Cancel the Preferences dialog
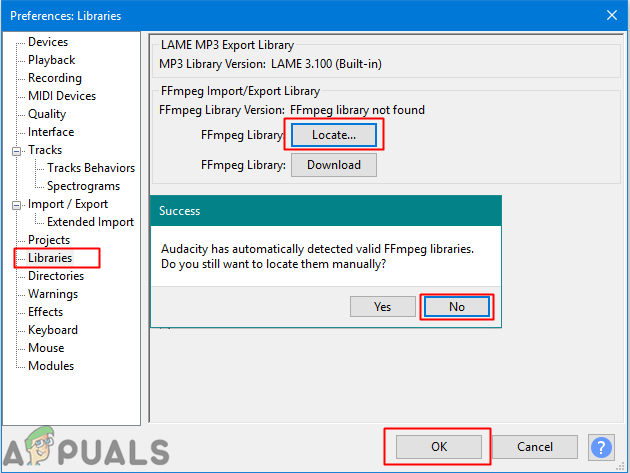 [535, 447]
